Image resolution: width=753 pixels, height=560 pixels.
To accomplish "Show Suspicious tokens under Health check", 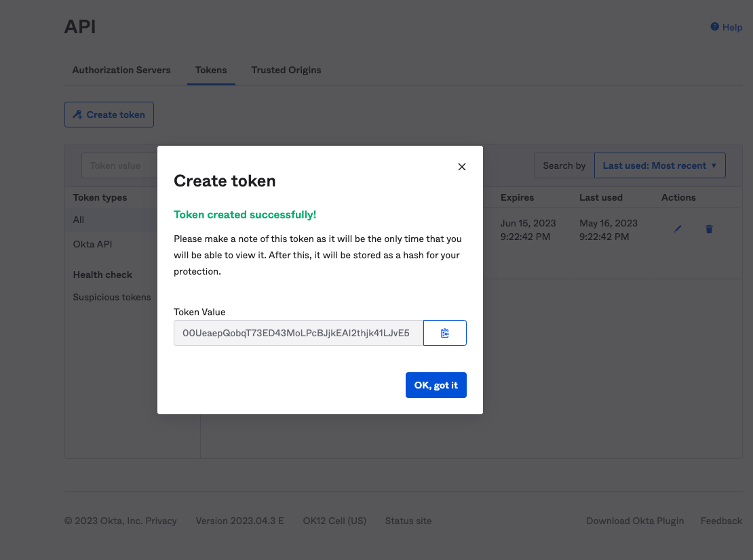I will click(111, 297).
